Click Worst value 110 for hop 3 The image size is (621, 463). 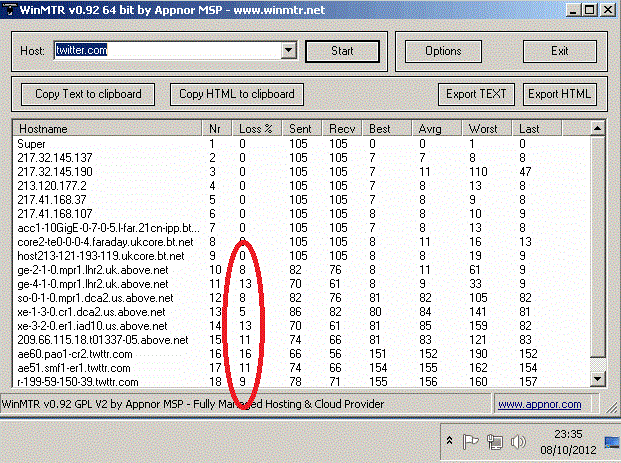point(478,172)
